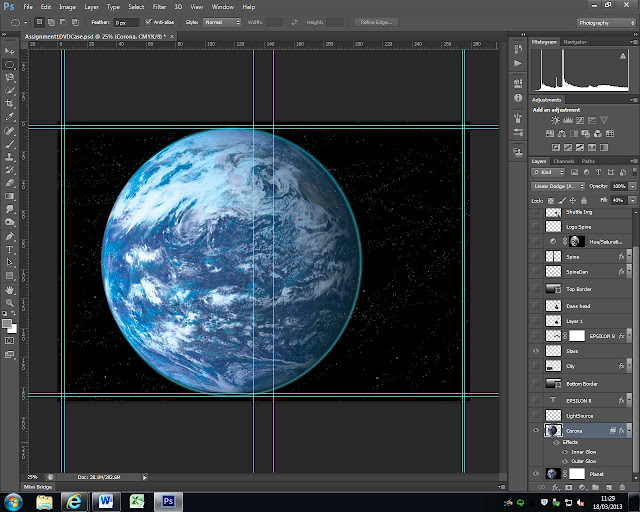Viewport: 640px width, 512px height.
Task: Select the Elliptical Marquee tool
Action: point(10,63)
